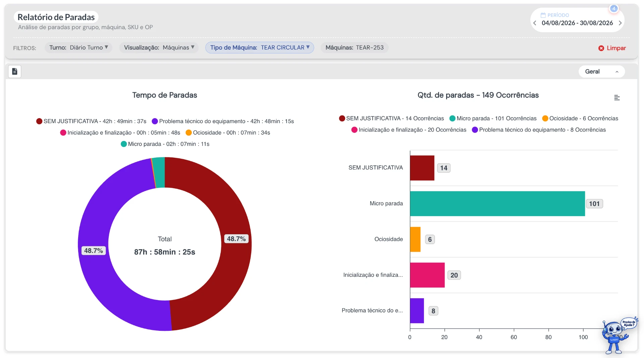Open the Máquinas TEAR-253 filter
This screenshot has height=358, width=644.
(355, 48)
